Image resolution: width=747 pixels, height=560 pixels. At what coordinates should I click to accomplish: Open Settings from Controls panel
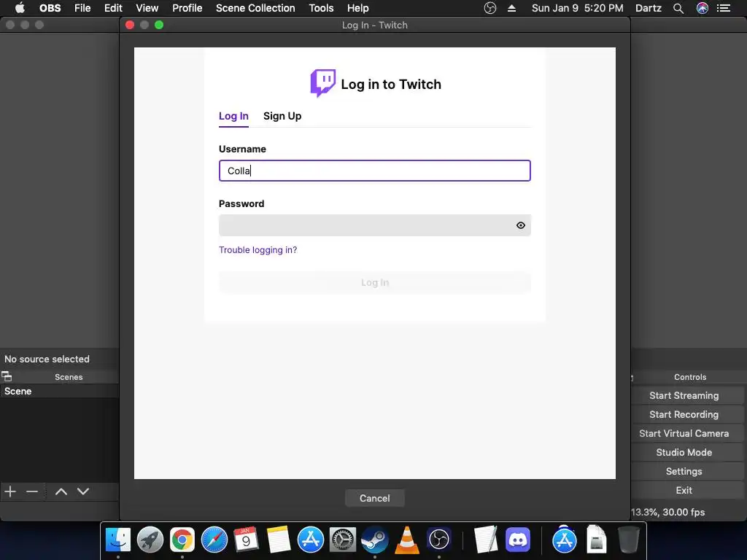click(x=684, y=472)
